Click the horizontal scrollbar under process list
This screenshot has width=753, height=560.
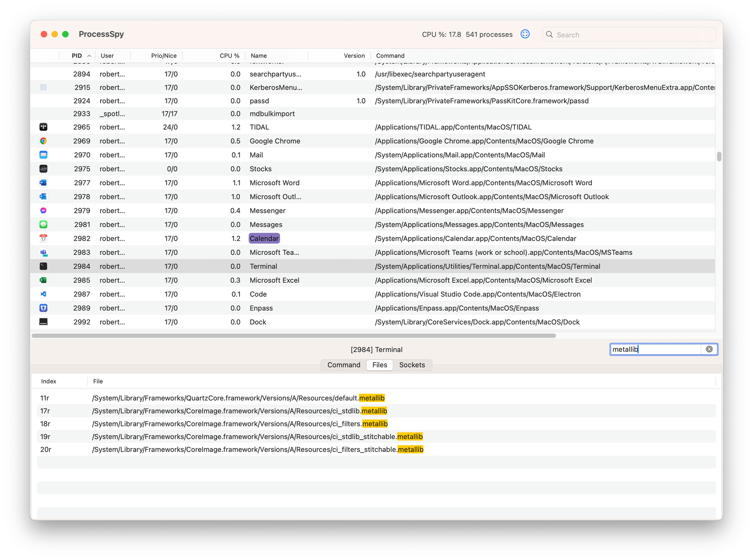pyautogui.click(x=293, y=335)
